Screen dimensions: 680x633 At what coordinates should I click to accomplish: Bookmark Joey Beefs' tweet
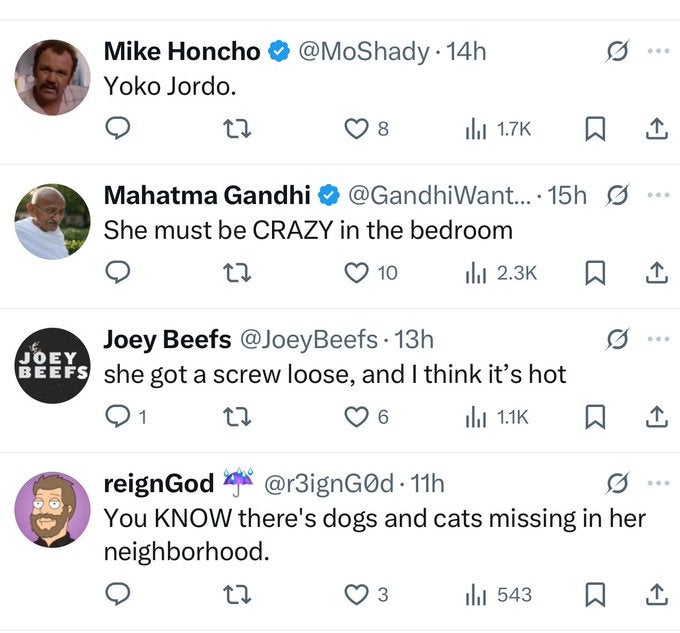[x=596, y=417]
